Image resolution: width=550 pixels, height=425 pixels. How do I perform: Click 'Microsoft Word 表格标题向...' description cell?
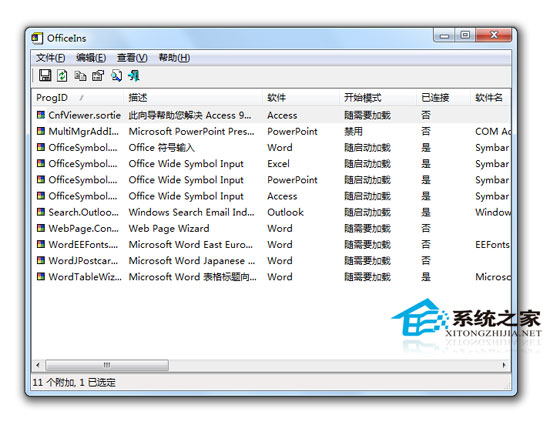tap(193, 277)
